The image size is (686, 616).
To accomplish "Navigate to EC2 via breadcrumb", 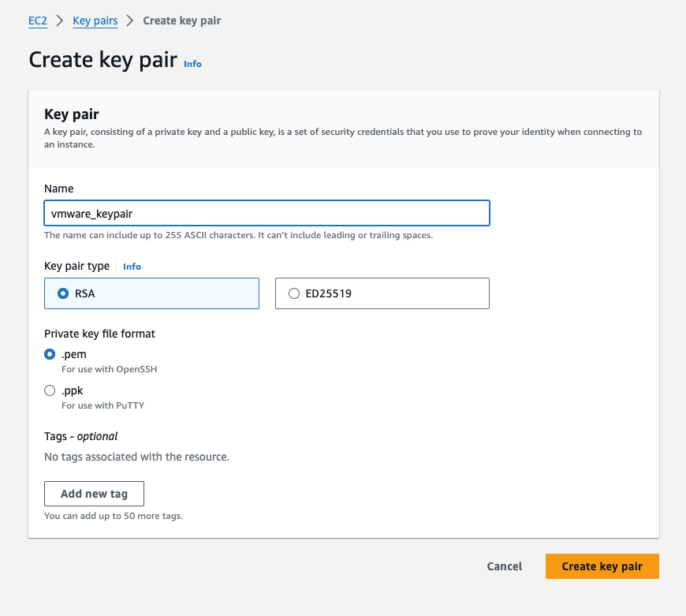I will 38,21.
